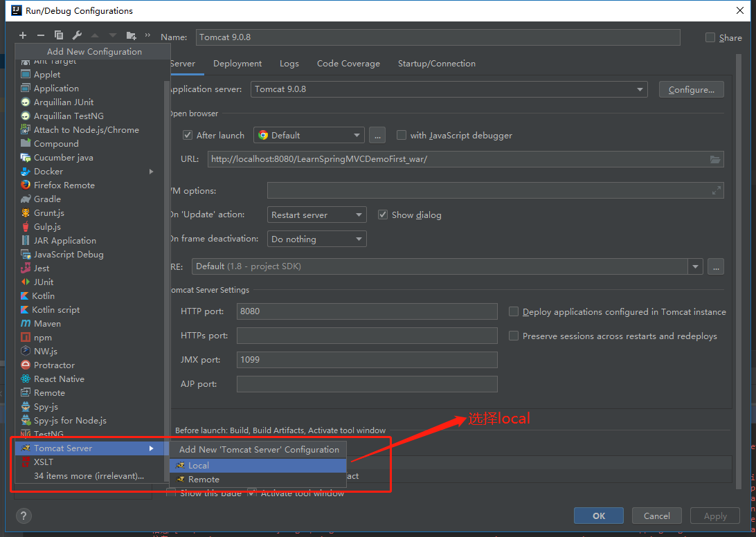Show 34 items more (irrelevant)
This screenshot has width=756, height=537.
click(x=90, y=476)
